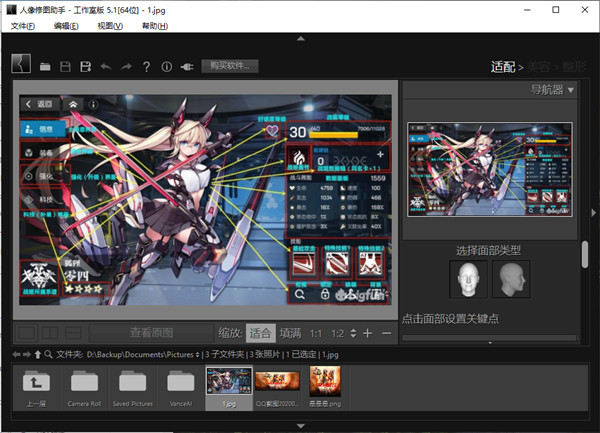Click the plug-in connector icon
Image resolution: width=600 pixels, height=433 pixels.
coord(186,67)
